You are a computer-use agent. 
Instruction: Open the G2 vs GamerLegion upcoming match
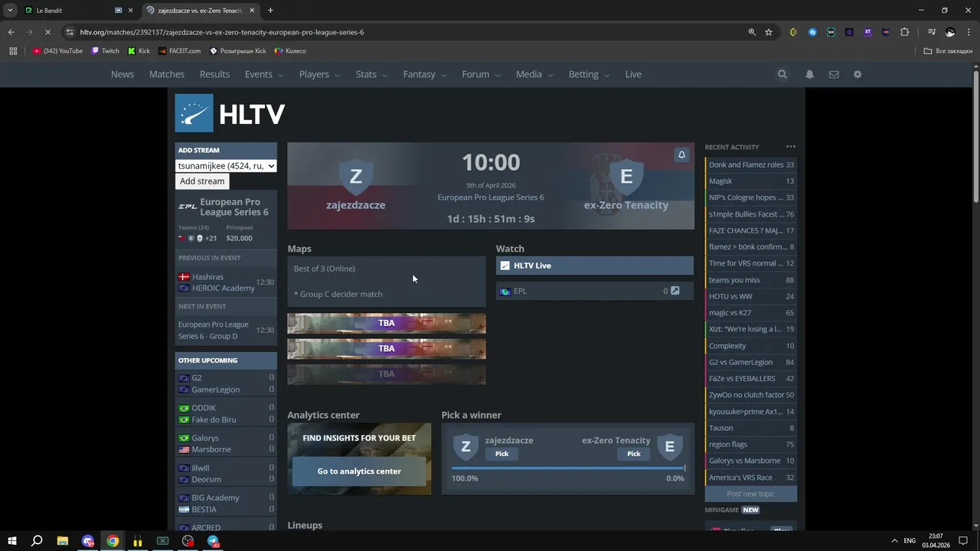pos(226,383)
